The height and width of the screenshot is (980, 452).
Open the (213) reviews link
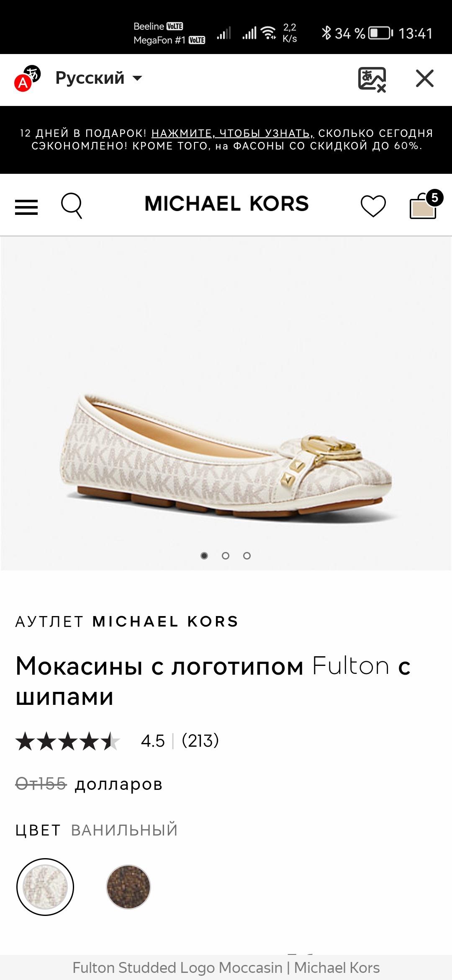(x=200, y=740)
